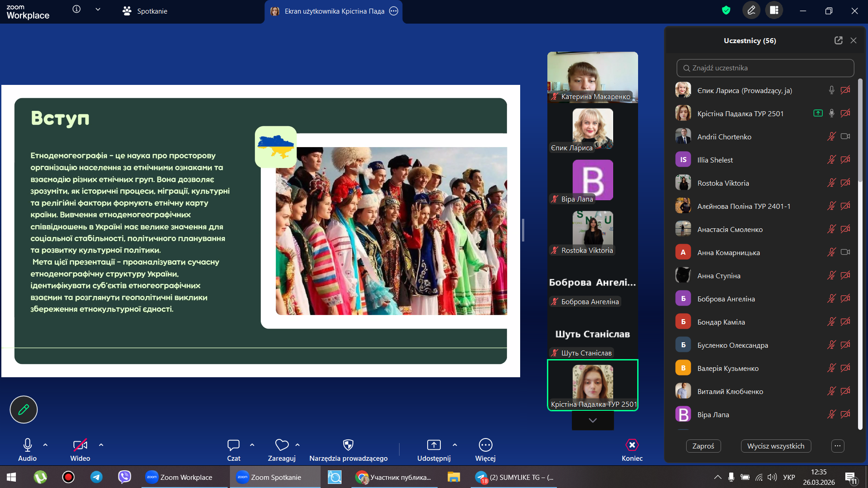The image size is (868, 488).
Task: Open the Spotkanie meeting tab
Action: coord(145,11)
